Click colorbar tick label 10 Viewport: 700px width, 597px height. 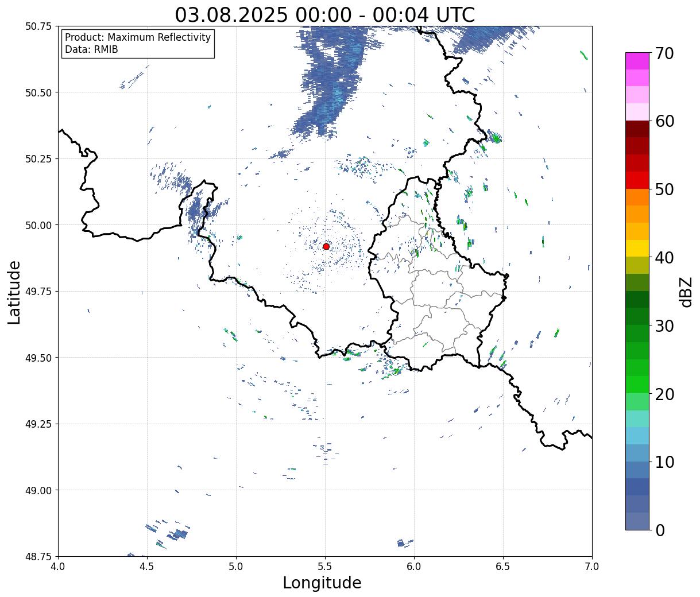pos(664,462)
